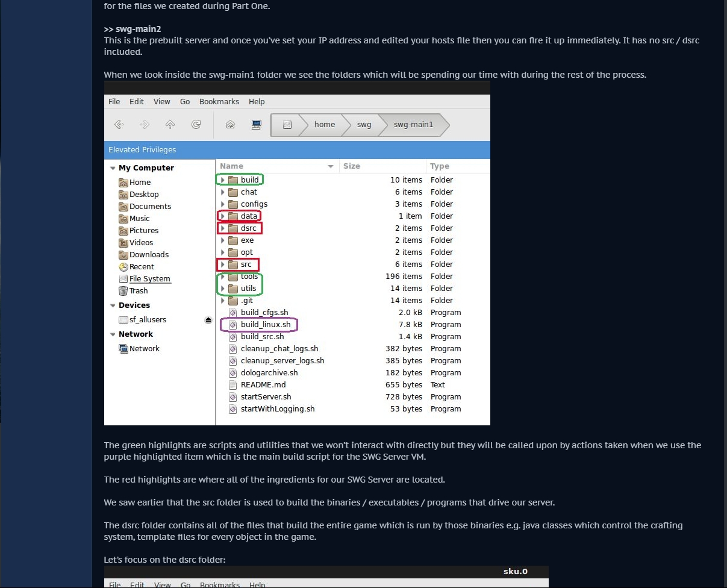Click the swg path breadcrumb
This screenshot has width=727, height=588.
(x=364, y=125)
